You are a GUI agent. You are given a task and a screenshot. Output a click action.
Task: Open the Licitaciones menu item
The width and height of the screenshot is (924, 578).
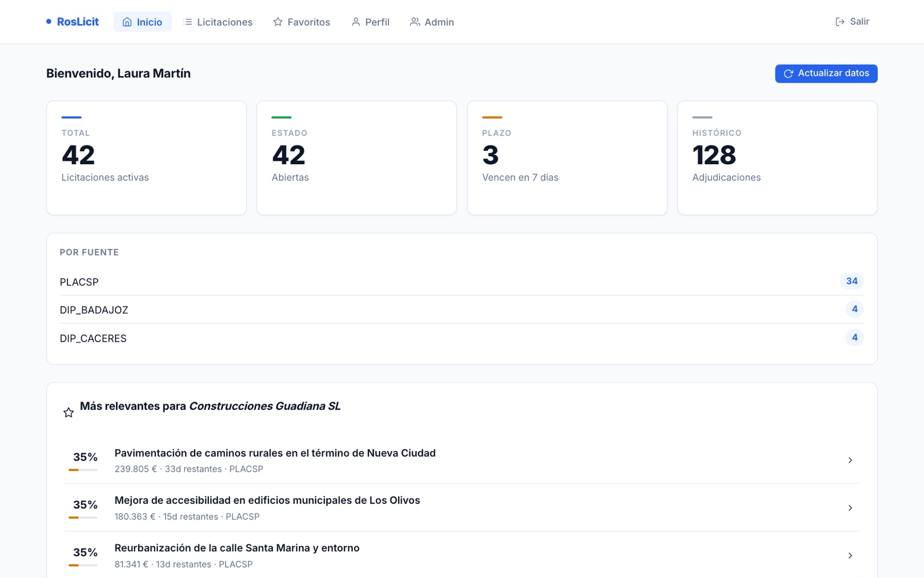[x=218, y=22]
